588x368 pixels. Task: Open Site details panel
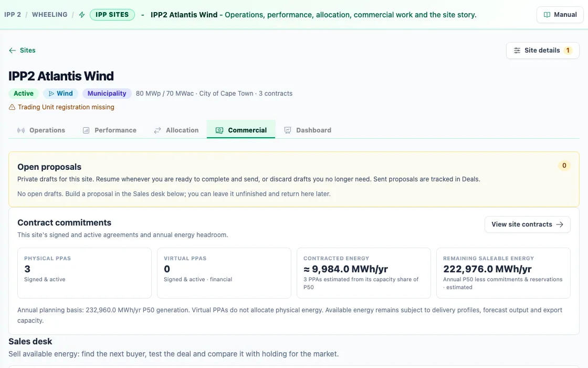[543, 50]
